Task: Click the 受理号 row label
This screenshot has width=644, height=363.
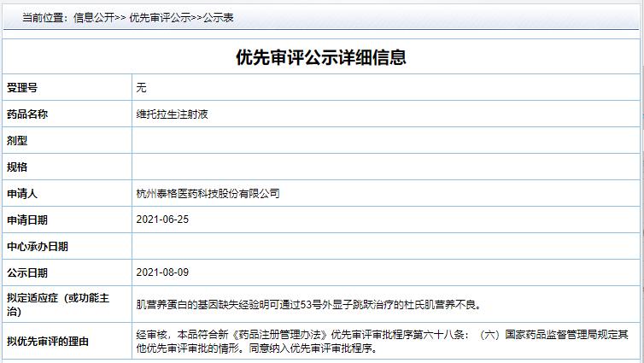Action: pos(21,87)
